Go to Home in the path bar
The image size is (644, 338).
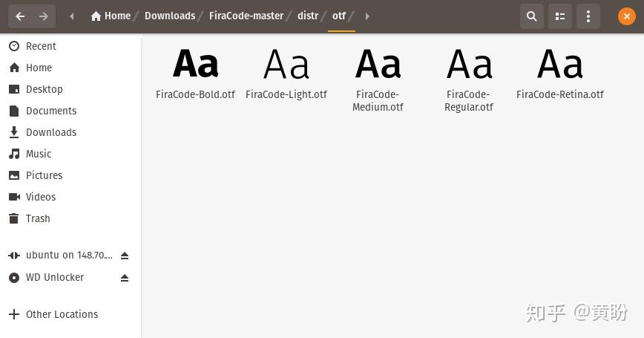click(111, 16)
